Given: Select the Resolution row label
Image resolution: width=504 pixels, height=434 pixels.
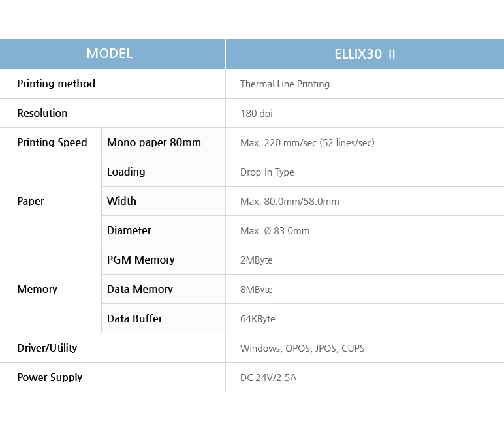Looking at the screenshot, I should (42, 113).
